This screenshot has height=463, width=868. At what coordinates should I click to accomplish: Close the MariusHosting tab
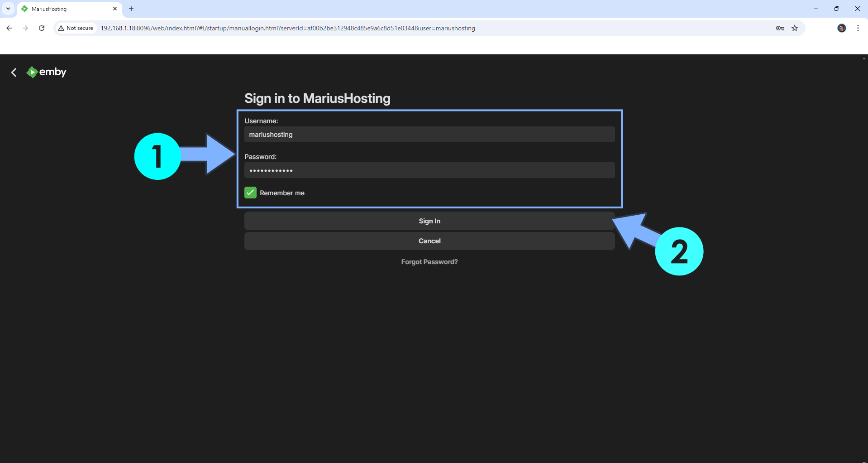coord(115,9)
